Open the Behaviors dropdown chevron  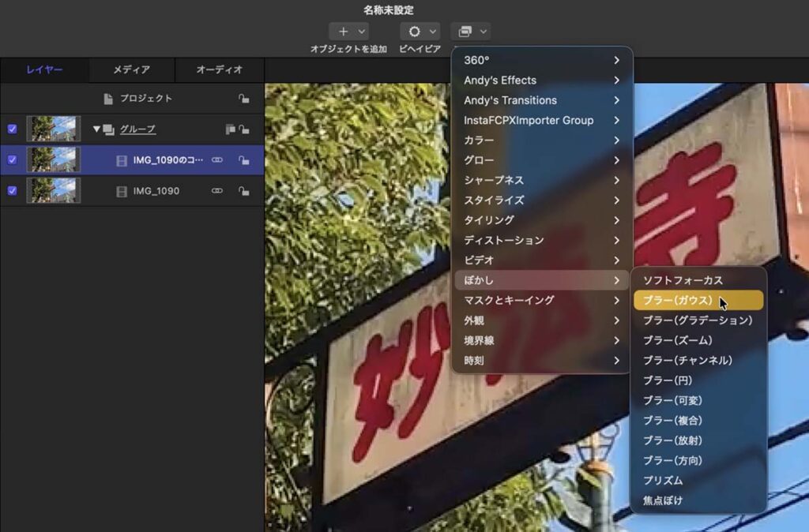click(432, 32)
